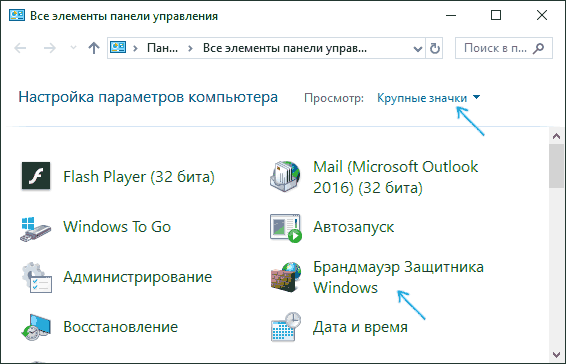Open the Flash Player icon
Image resolution: width=566 pixels, height=364 pixels.
(36, 176)
